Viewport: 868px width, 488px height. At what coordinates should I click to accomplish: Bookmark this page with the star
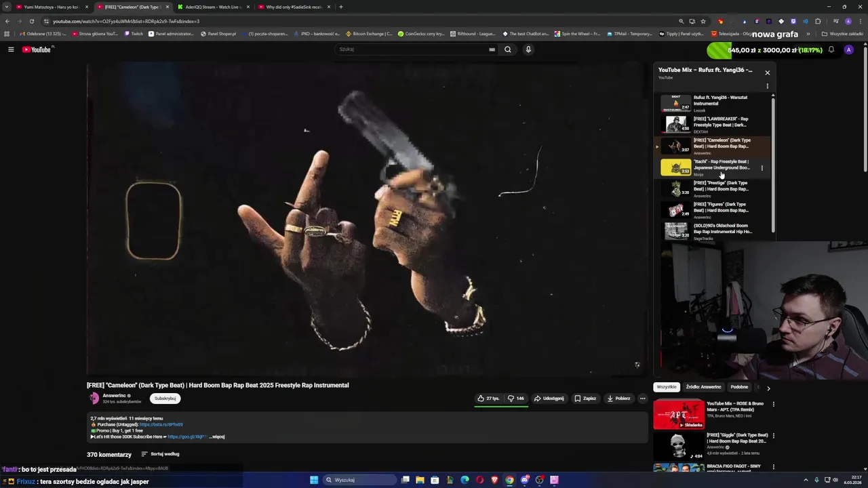[703, 21]
